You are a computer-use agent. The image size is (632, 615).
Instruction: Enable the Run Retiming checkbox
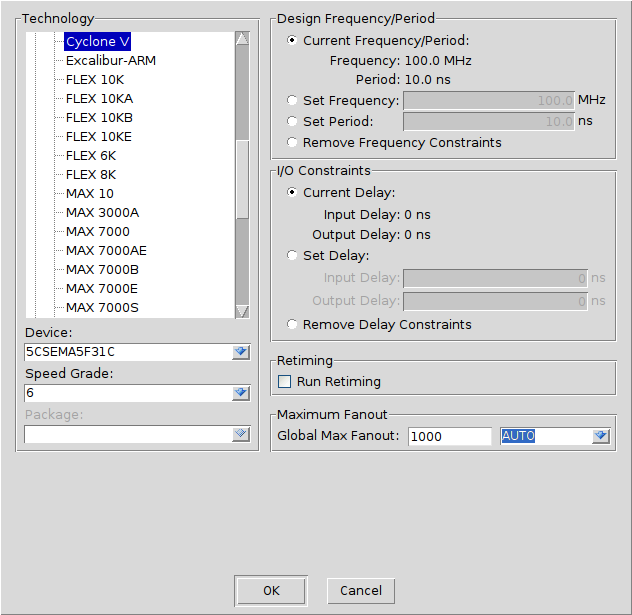(x=285, y=382)
